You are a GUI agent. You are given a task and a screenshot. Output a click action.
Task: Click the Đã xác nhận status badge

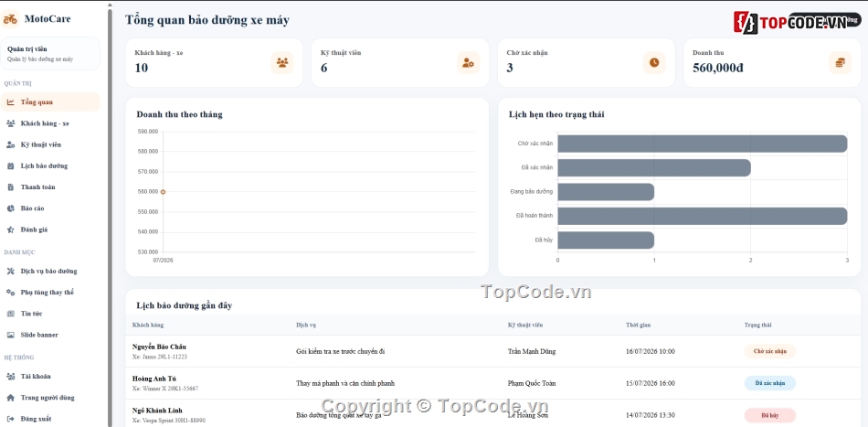point(769,383)
